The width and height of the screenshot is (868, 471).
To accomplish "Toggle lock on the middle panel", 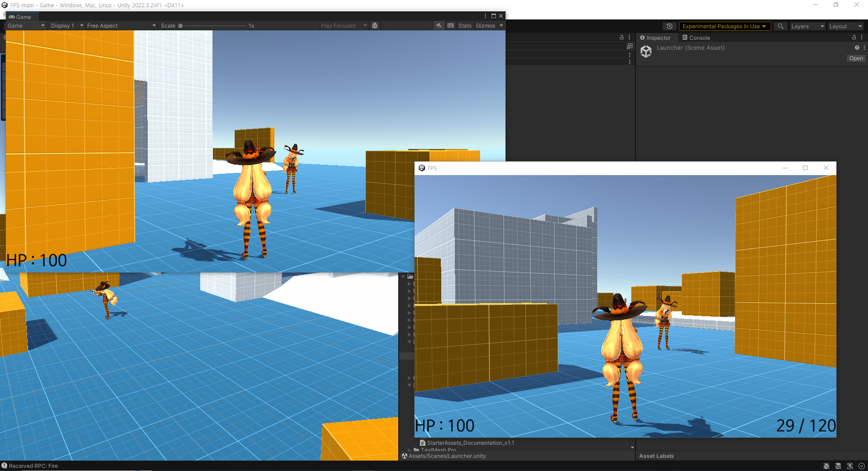I will coord(622,38).
